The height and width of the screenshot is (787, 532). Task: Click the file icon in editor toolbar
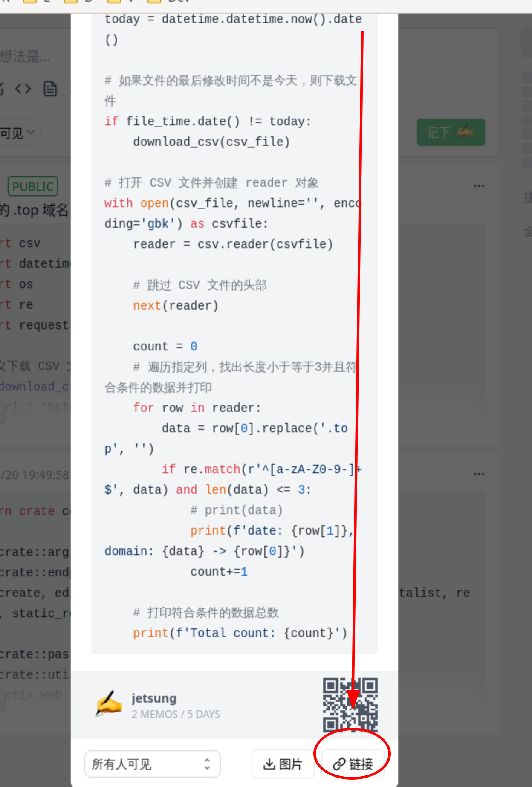(50, 89)
